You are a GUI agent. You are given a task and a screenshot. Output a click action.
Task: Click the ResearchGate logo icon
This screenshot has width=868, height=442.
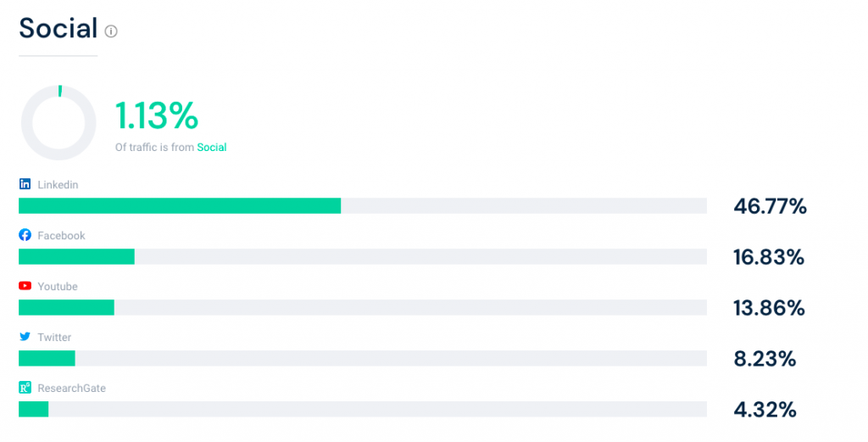[x=25, y=388]
